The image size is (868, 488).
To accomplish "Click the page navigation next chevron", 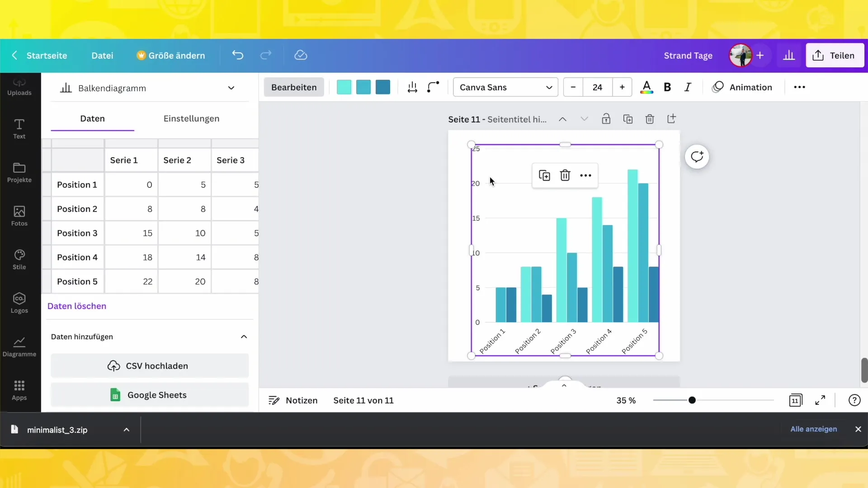I will coord(584,119).
